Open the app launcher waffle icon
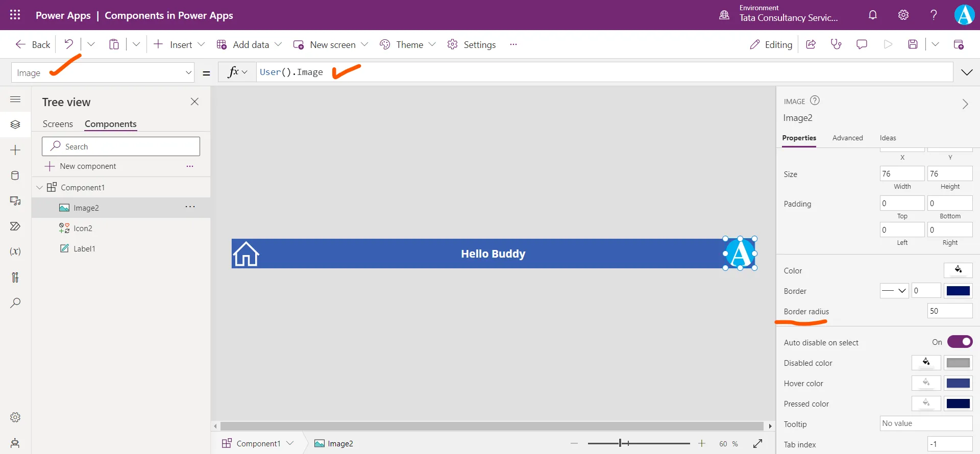This screenshot has width=980, height=454. (15, 15)
